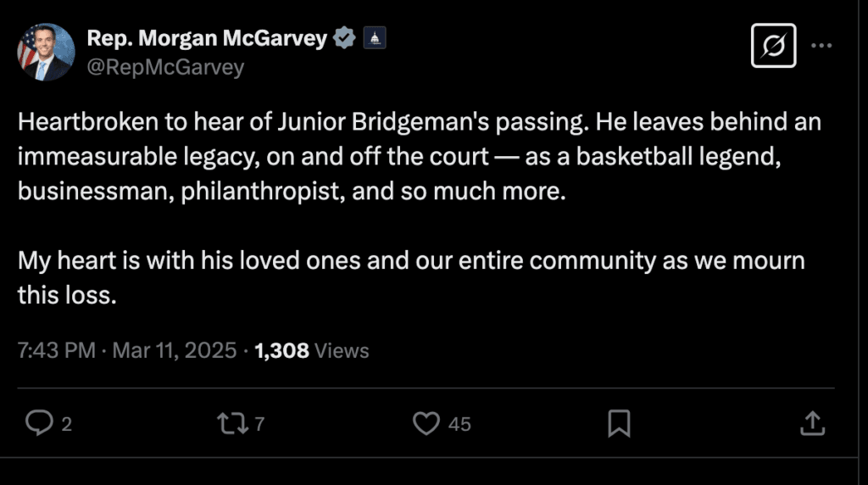The image size is (868, 485).
Task: Click the 1,308 Views count
Action: pos(312,350)
